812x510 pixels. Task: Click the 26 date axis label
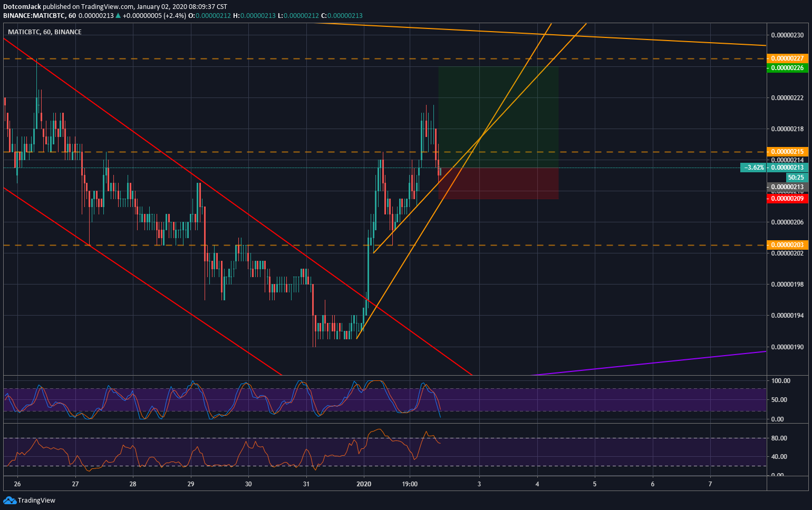17,484
